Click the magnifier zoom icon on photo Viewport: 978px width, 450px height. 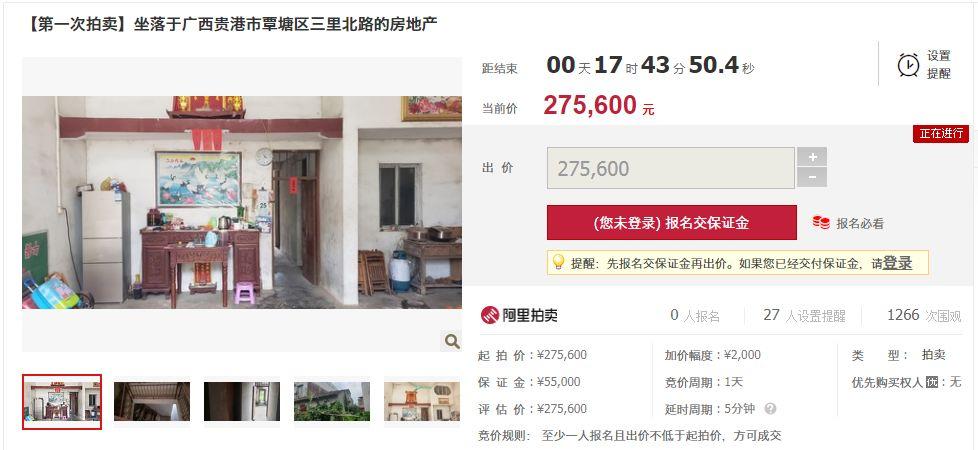[x=452, y=341]
